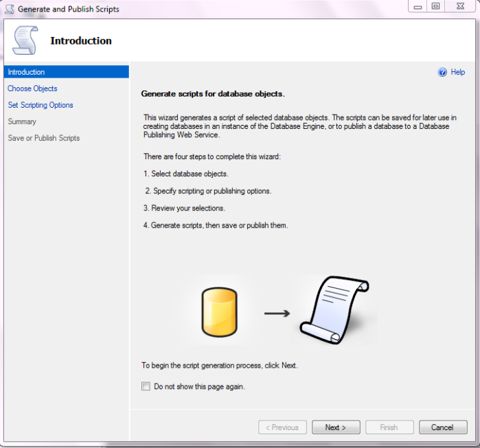Jump to the Save or Publish Scripts step
This screenshot has width=480, height=448.
pos(44,138)
